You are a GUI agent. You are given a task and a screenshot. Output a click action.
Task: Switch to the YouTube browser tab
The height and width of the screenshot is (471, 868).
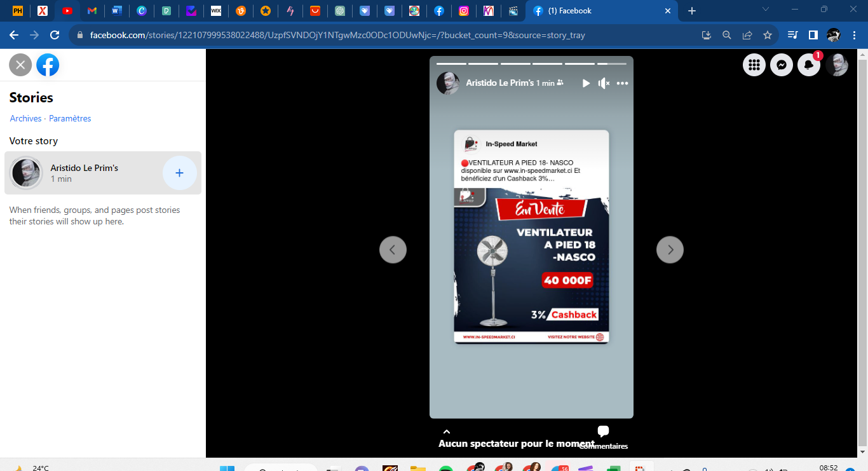[67, 11]
